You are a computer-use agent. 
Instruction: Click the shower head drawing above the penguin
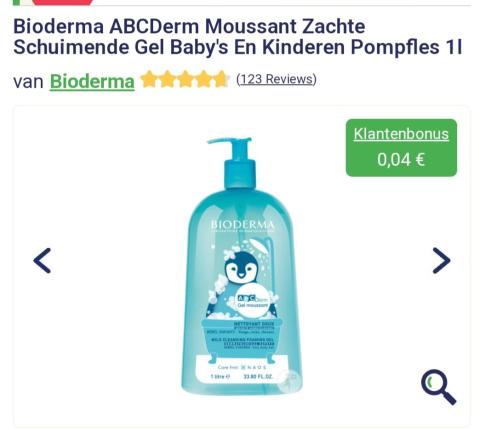click(x=261, y=246)
